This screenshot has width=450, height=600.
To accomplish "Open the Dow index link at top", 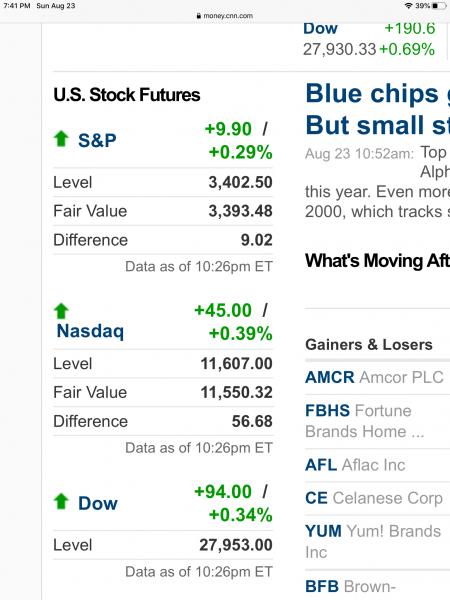I will pyautogui.click(x=320, y=29).
